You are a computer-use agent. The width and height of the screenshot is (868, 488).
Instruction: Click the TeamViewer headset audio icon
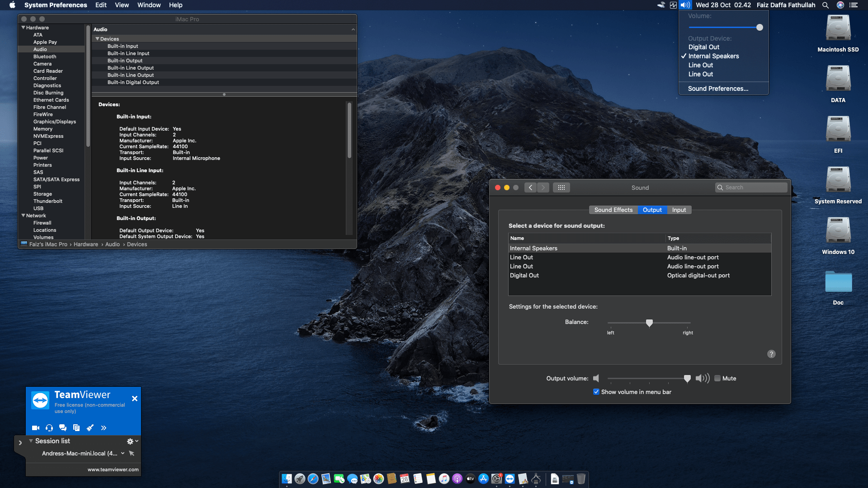[x=49, y=428]
